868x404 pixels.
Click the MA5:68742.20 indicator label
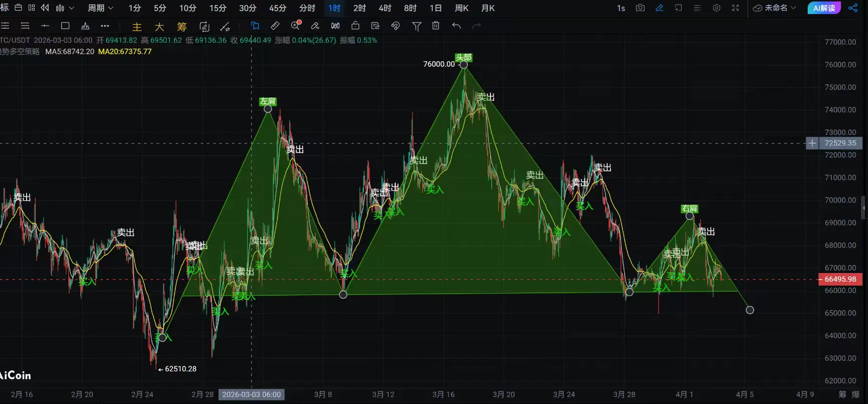click(x=70, y=52)
